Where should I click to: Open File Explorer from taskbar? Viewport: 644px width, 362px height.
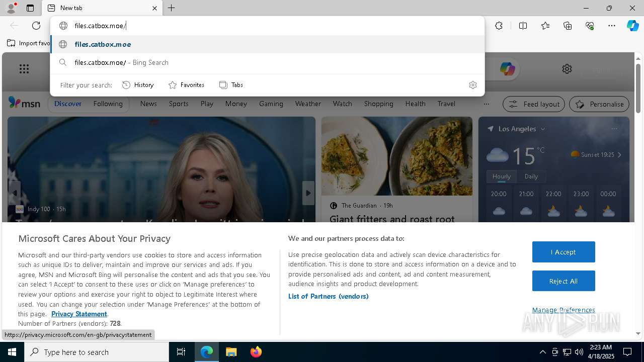pos(231,352)
